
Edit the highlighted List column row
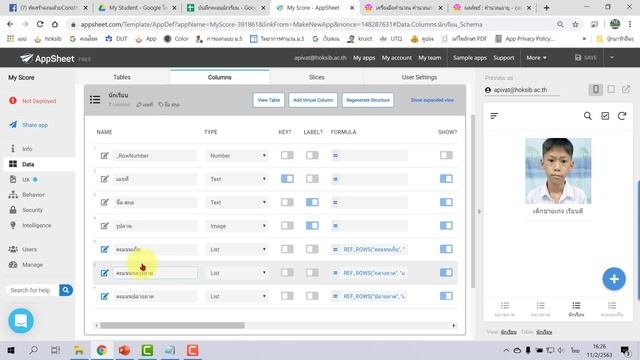(x=104, y=273)
